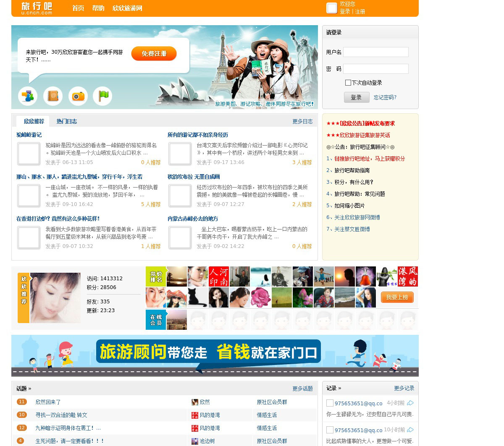
Task: Switch to the 热门日志 tab
Action: tap(67, 121)
